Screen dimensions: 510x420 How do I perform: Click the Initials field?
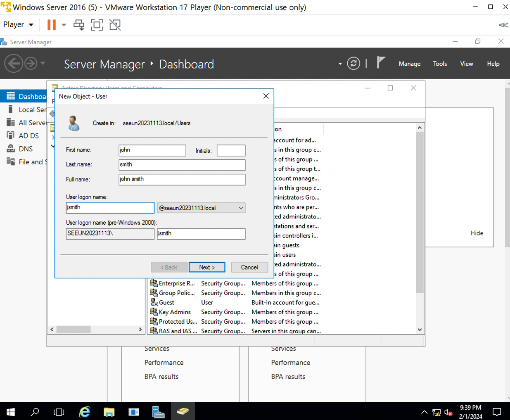[x=231, y=150]
